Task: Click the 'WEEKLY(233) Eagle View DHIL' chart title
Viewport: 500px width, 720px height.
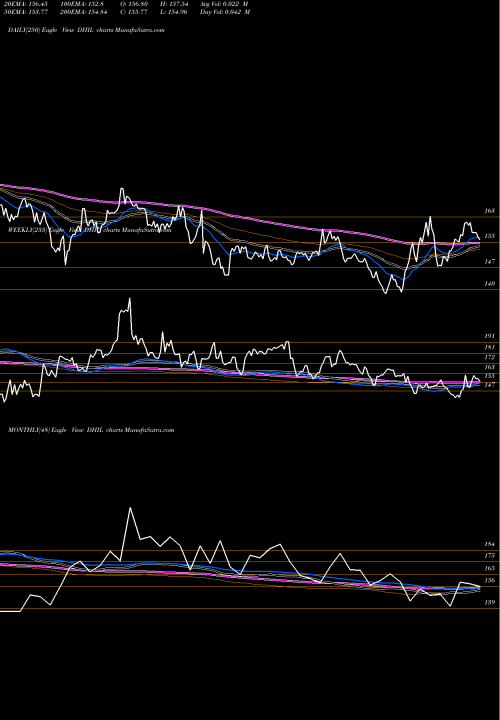Action: 90,230
